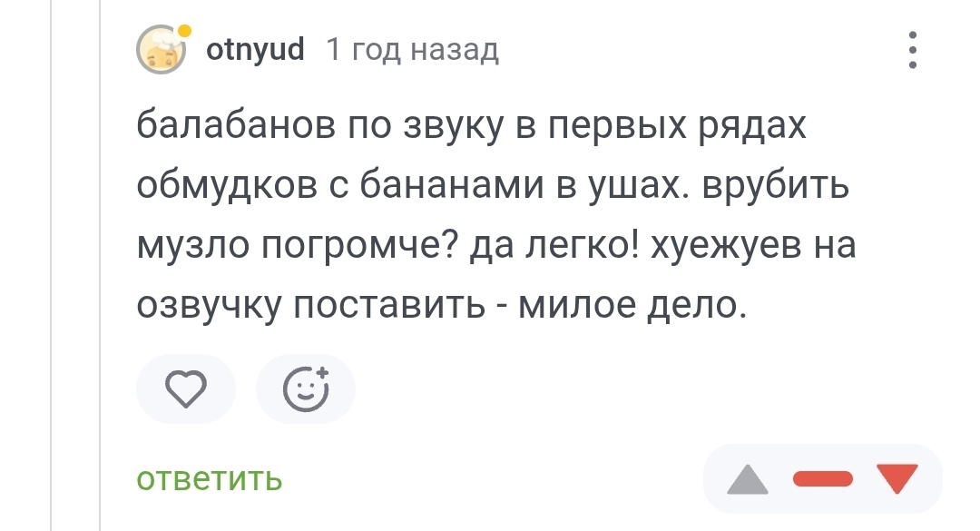Image resolution: width=980 pixels, height=531 pixels.
Task: Open the otnyud avatar picture
Action: 161,51
